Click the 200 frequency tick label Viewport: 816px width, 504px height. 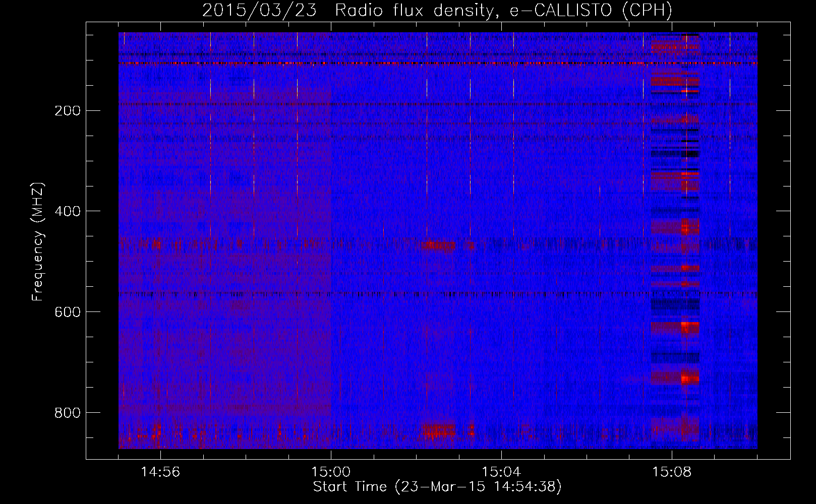click(x=68, y=111)
